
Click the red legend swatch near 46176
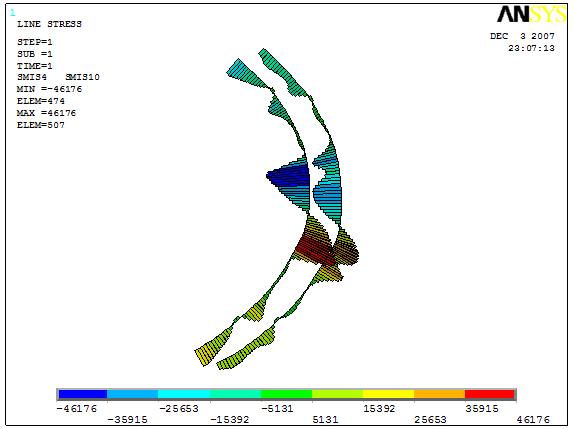[x=490, y=394]
